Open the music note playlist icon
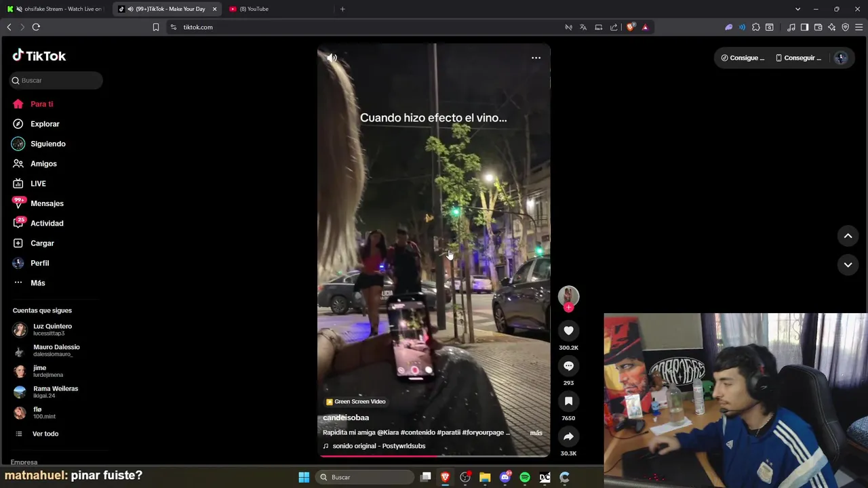 click(x=791, y=27)
